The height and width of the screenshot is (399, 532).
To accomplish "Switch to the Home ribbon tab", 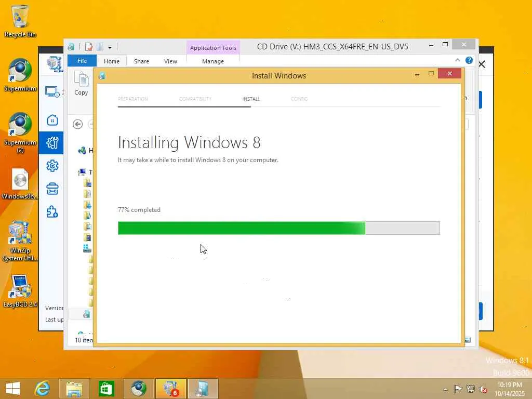I will point(112,61).
